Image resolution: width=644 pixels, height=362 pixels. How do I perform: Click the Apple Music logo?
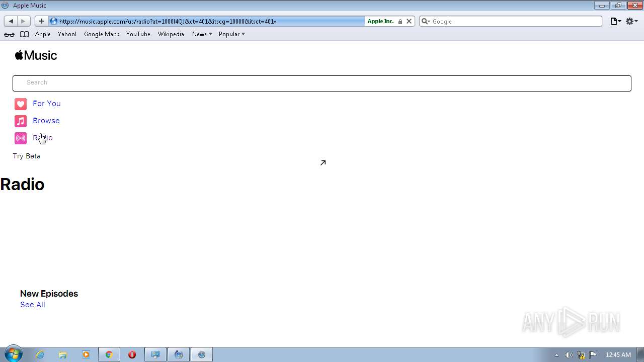(36, 55)
